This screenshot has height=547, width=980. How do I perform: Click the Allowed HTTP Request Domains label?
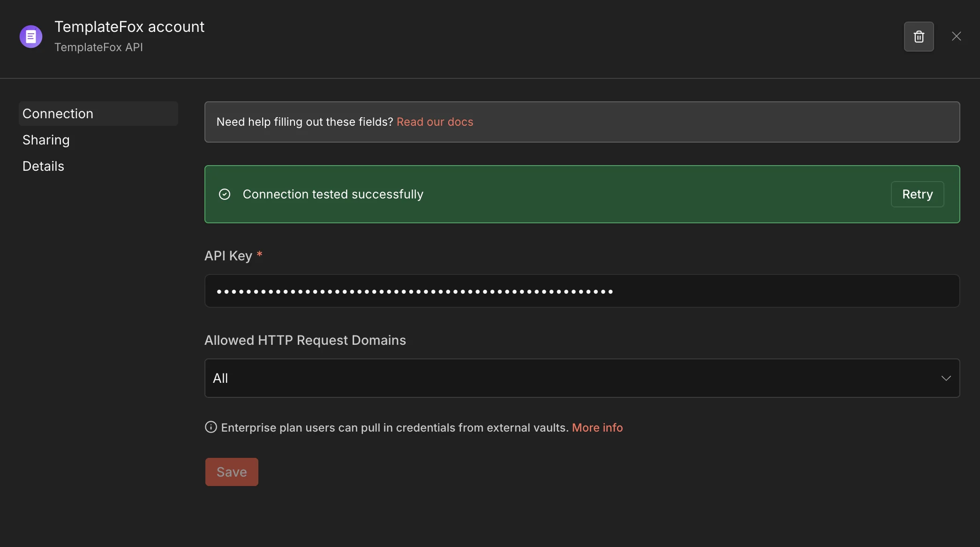(x=305, y=341)
